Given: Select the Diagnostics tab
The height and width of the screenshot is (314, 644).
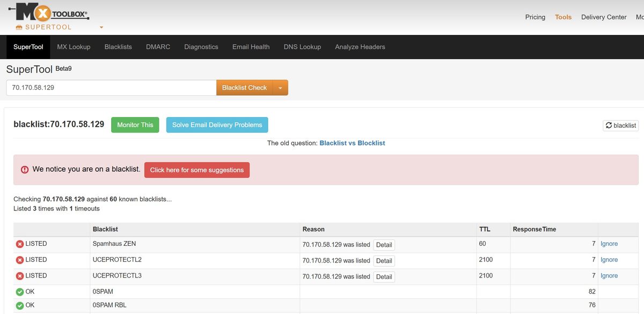Looking at the screenshot, I should 201,47.
